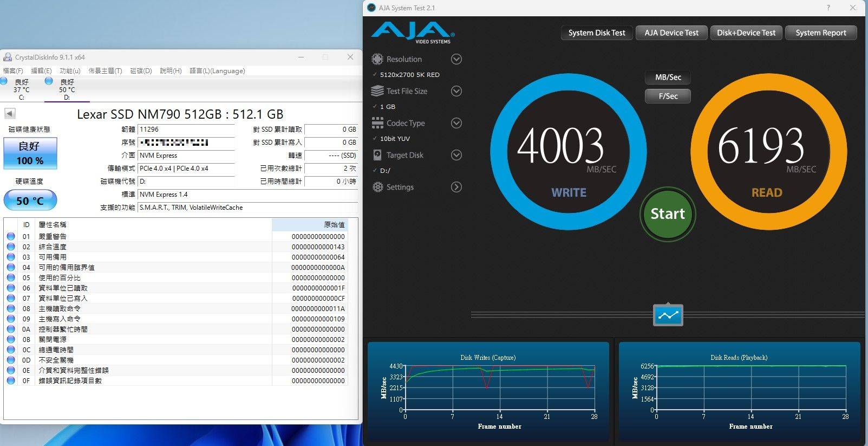Click the supported features S.M.A.R.T. field
This screenshot has height=446, width=868.
click(x=247, y=208)
